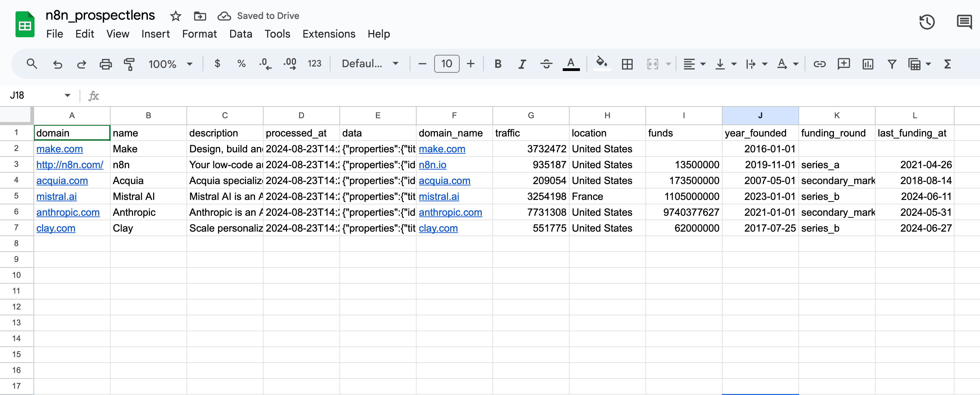Screen dimensions: 980x395
Task: Select cell with funds 9740377627
Action: tap(684, 212)
